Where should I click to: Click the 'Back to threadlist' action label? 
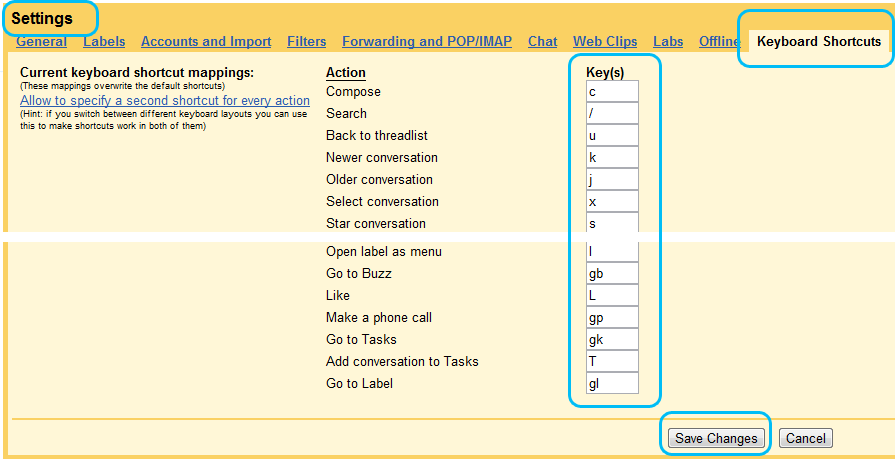(x=377, y=135)
